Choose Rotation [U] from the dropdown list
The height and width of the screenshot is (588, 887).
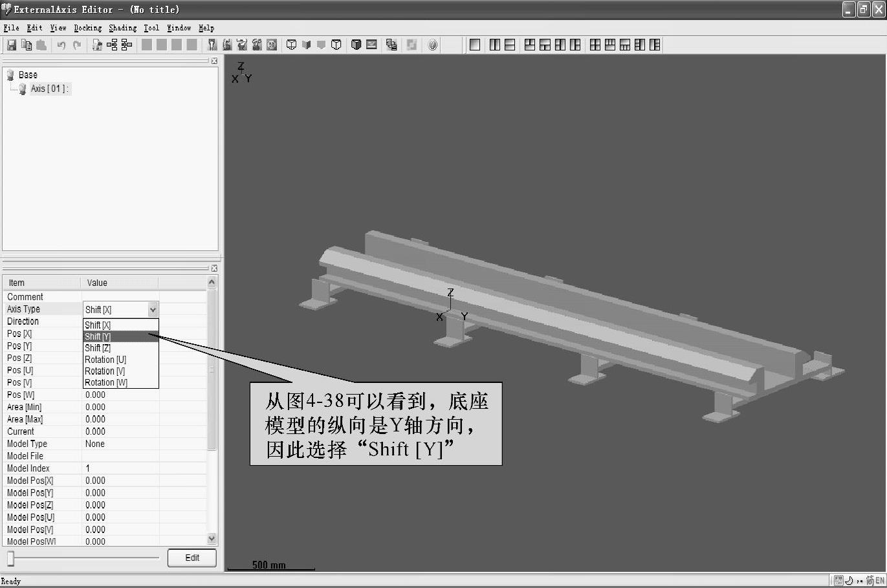point(121,360)
